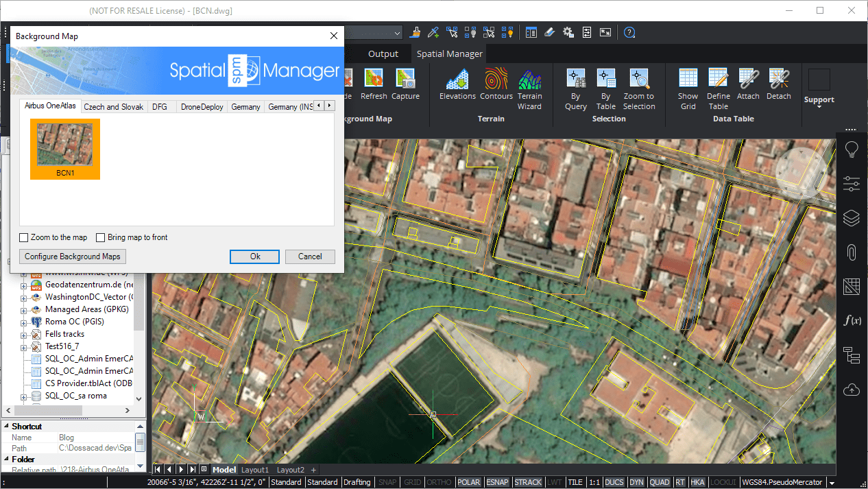Image resolution: width=868 pixels, height=489 pixels.
Task: Expand the Fells tracks node
Action: (23, 334)
